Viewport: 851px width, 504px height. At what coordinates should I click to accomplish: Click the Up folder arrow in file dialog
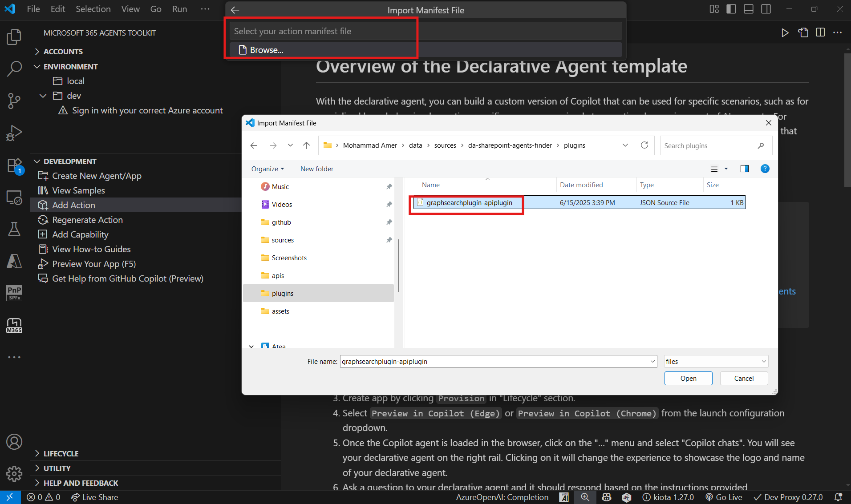(x=306, y=145)
